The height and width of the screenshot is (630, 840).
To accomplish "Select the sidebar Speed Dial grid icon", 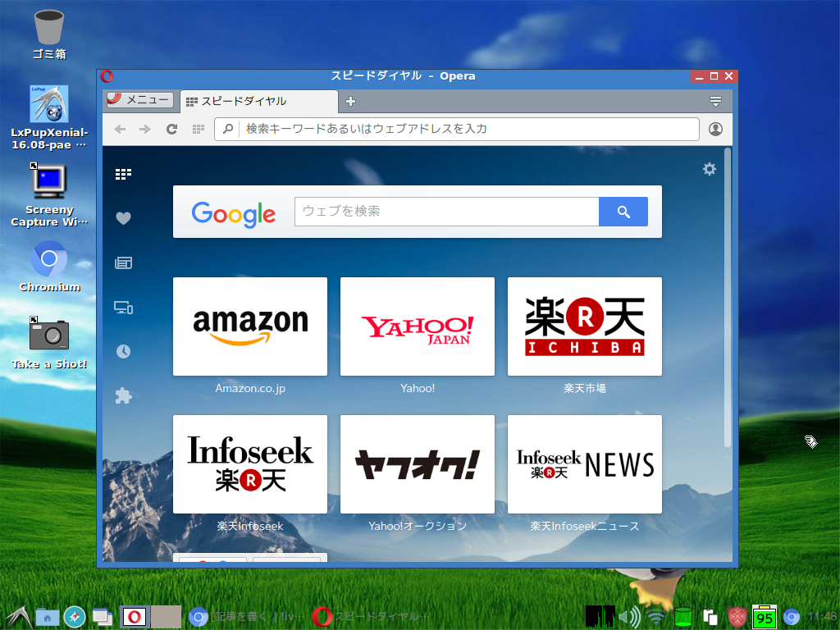I will pyautogui.click(x=123, y=174).
